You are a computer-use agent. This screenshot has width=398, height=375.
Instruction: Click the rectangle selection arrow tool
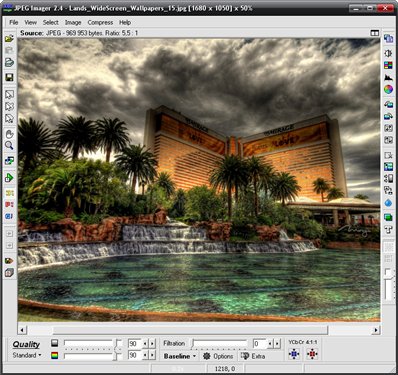[x=9, y=94]
